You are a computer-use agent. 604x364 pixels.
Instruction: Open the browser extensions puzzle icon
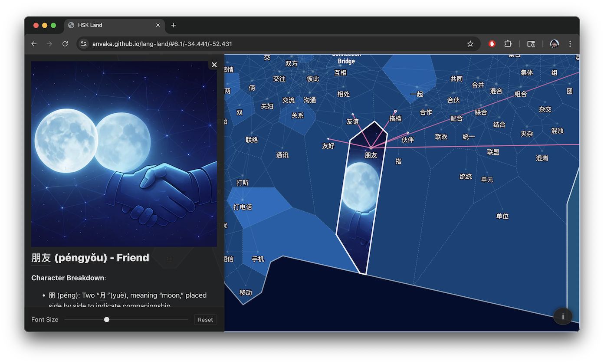tap(508, 44)
